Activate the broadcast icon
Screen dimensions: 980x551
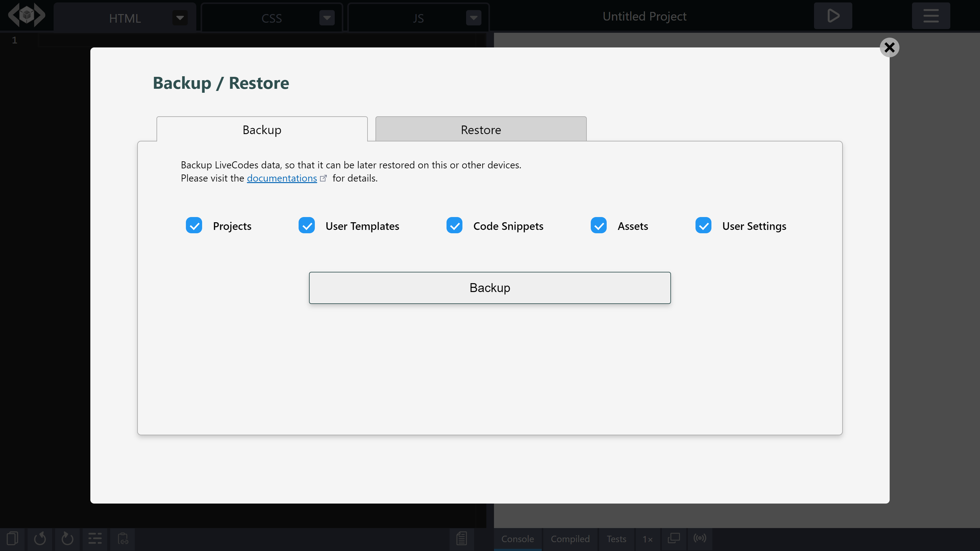(x=700, y=538)
